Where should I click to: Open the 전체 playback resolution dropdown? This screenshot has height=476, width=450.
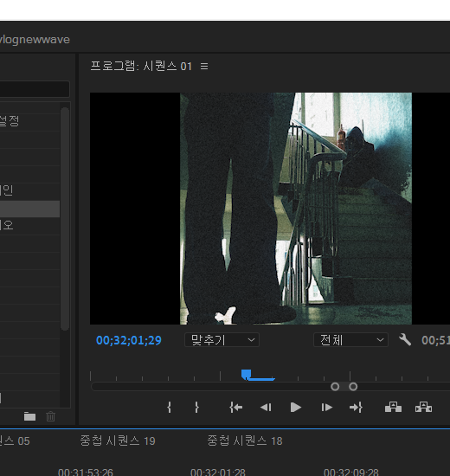(350, 340)
